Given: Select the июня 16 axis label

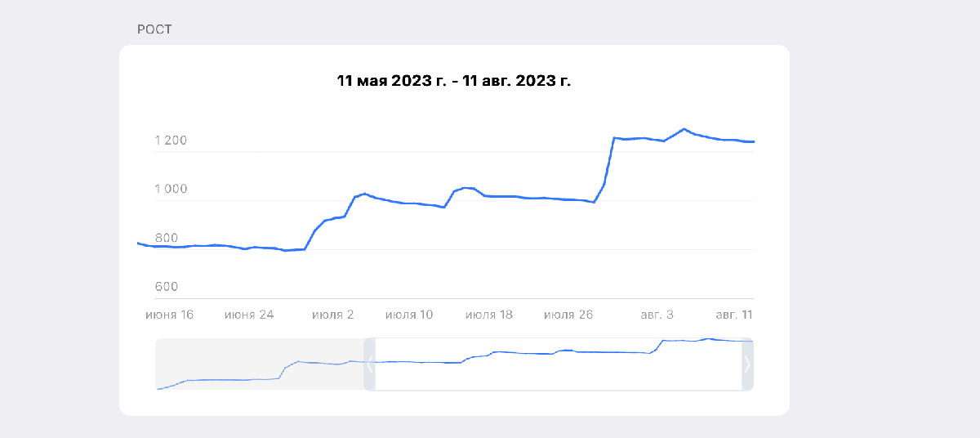Looking at the screenshot, I should point(169,314).
